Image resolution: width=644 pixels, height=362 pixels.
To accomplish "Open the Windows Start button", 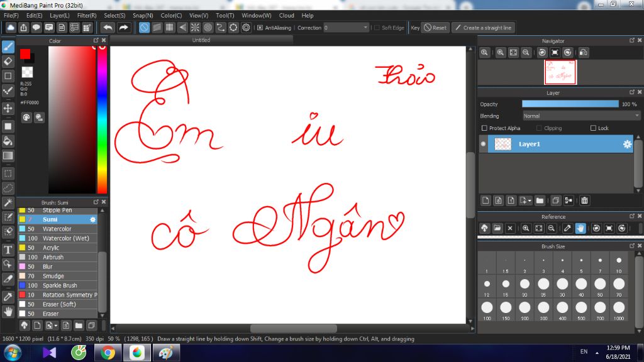I will tap(13, 353).
